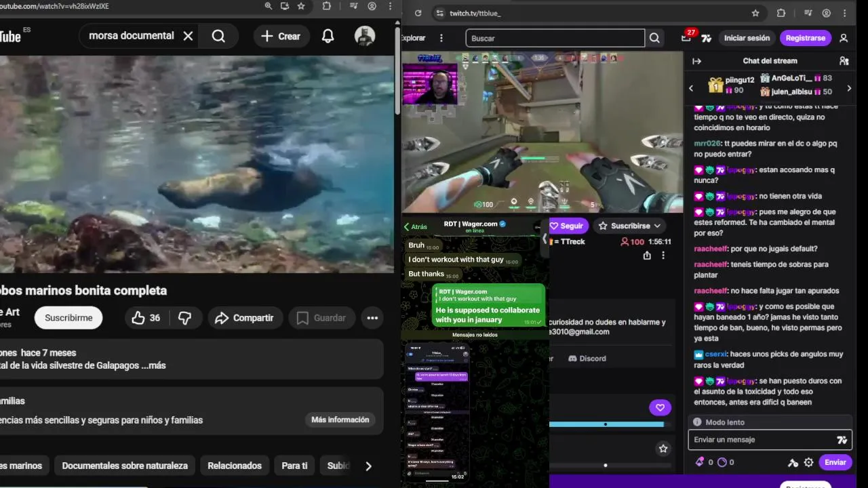Open extensions puzzle icon in YouTube window

327,6
